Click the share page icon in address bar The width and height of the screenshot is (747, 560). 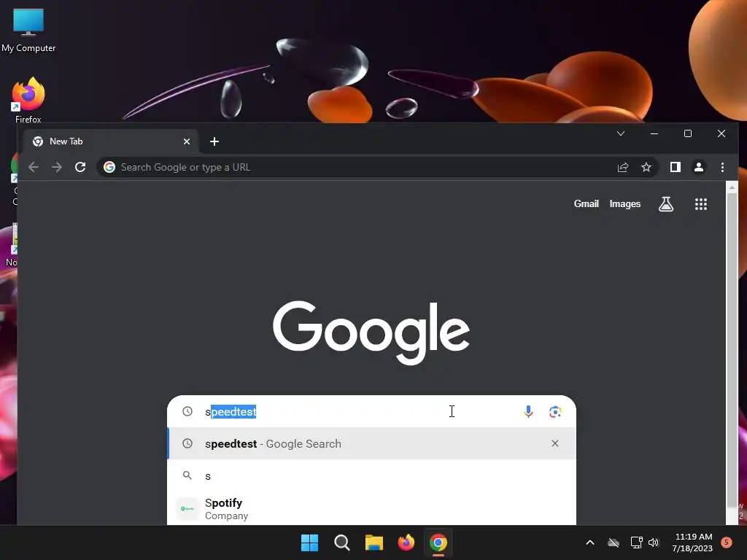coord(623,167)
